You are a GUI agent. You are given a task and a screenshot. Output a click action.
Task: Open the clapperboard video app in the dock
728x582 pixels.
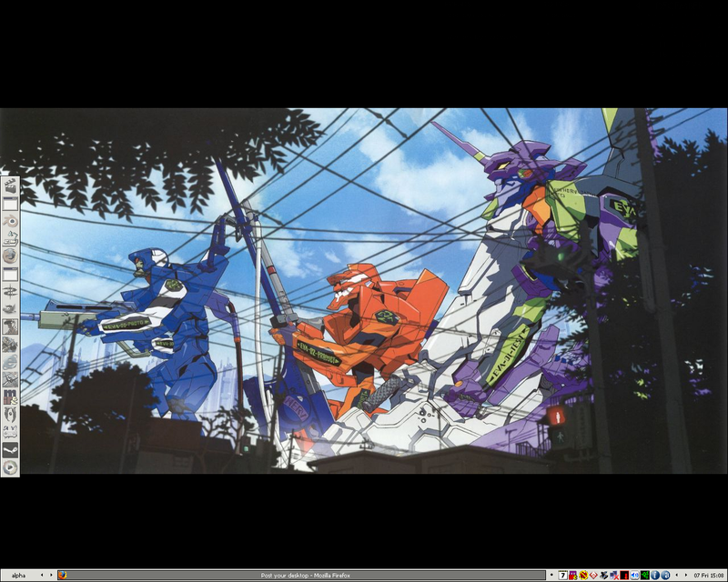point(10,186)
